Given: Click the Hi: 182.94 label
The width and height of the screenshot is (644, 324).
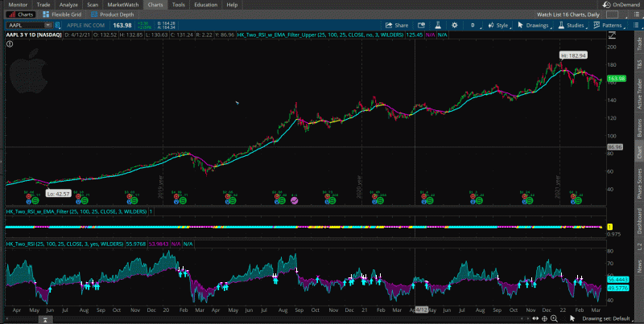Looking at the screenshot, I should pos(572,55).
